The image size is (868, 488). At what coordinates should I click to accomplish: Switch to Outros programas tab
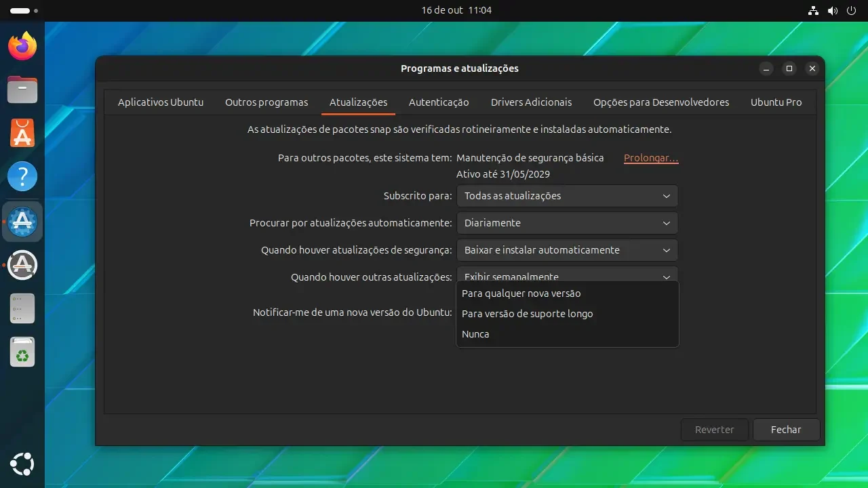tap(267, 102)
